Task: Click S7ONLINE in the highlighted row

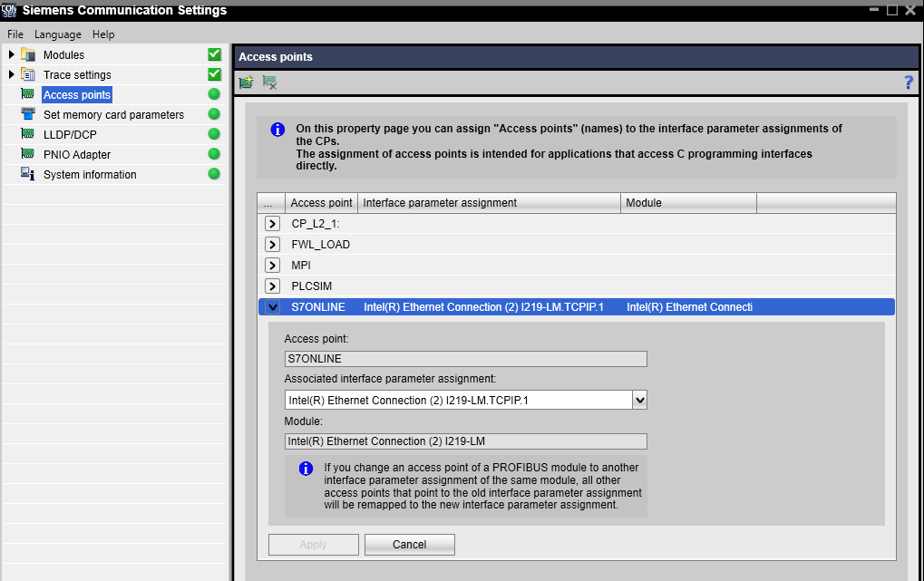Action: [x=318, y=307]
